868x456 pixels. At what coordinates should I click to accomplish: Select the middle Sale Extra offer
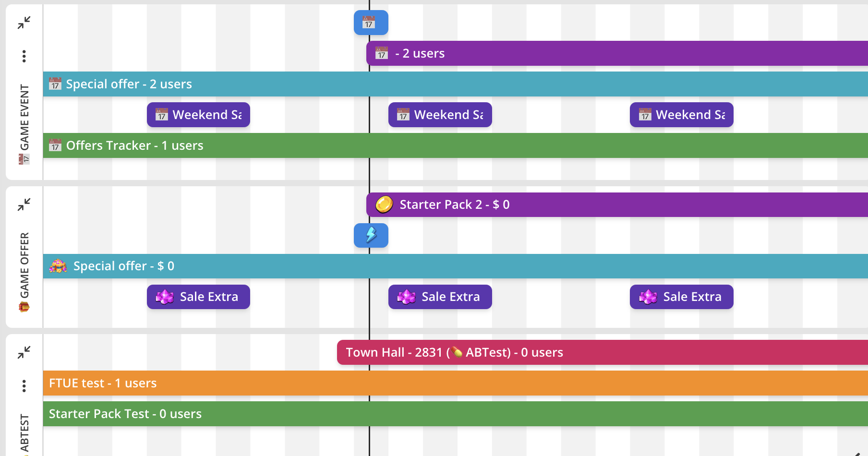click(x=440, y=297)
